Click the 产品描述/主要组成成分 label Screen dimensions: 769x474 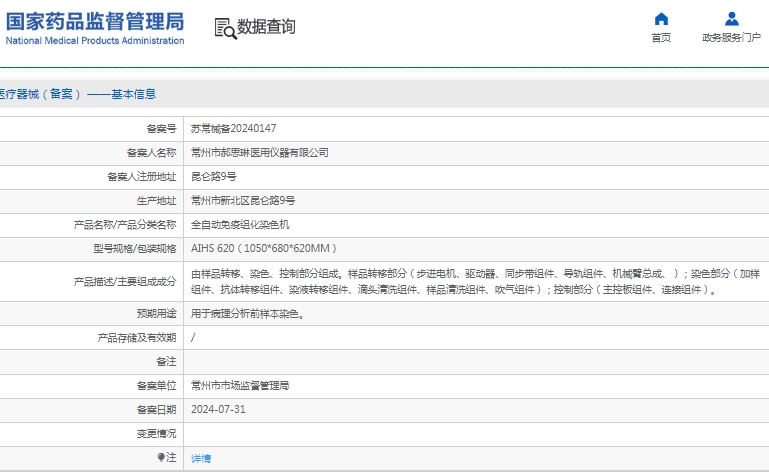coord(125,282)
